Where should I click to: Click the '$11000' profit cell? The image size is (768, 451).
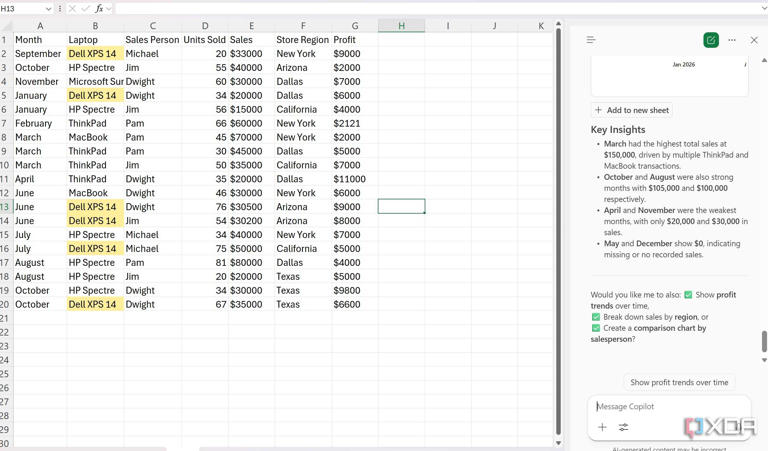tap(355, 179)
